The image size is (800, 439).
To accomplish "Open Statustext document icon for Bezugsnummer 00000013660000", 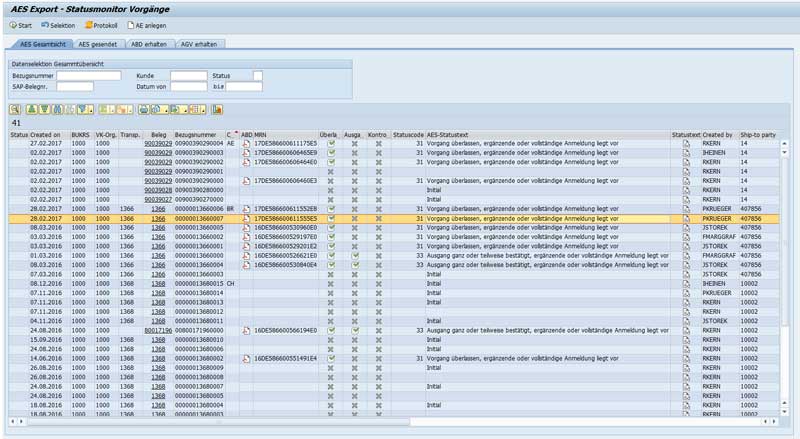I will click(686, 256).
